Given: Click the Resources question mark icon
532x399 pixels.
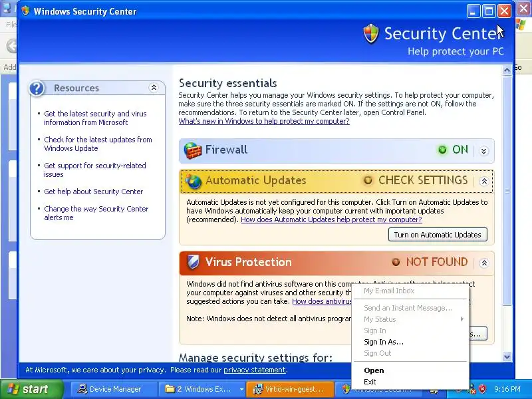Looking at the screenshot, I should click(37, 88).
